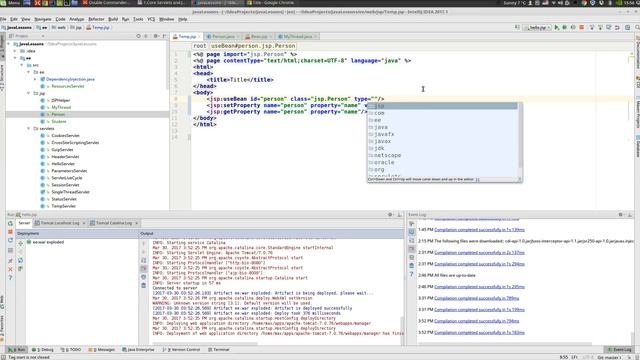Close the Tomcat Catalina Log tab

tap(136, 223)
